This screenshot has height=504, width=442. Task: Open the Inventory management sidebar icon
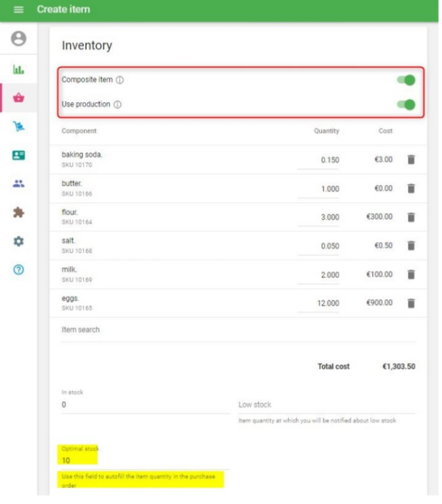[18, 126]
